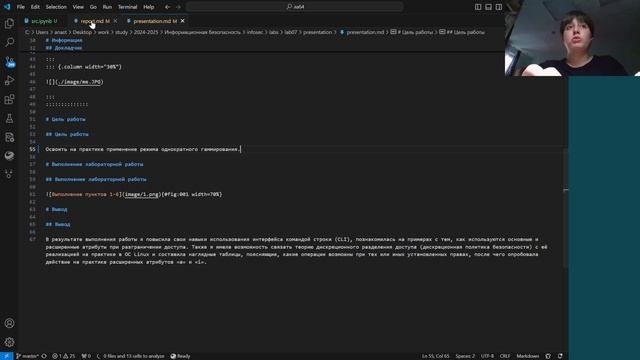Go back using the left arrow
The height and width of the screenshot is (360, 640).
click(167, 7)
